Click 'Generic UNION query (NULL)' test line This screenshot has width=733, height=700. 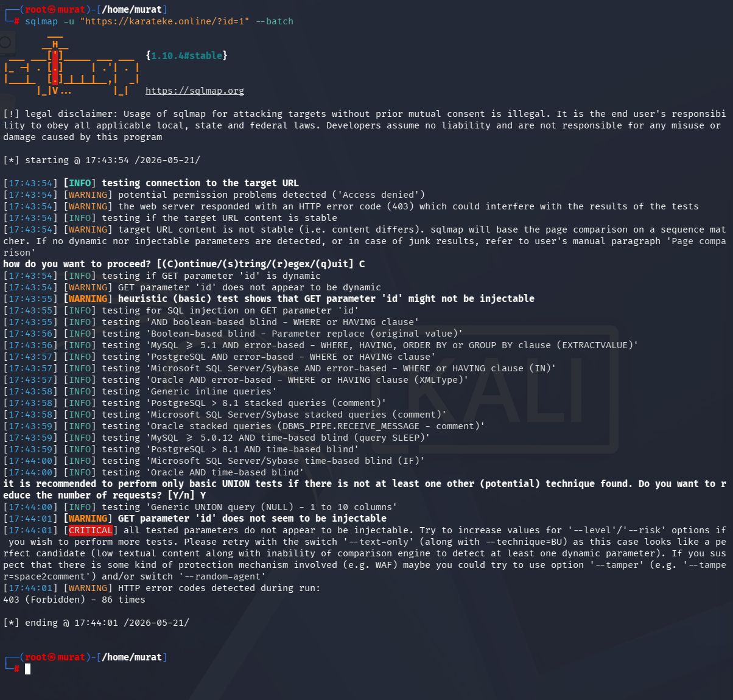[200, 507]
